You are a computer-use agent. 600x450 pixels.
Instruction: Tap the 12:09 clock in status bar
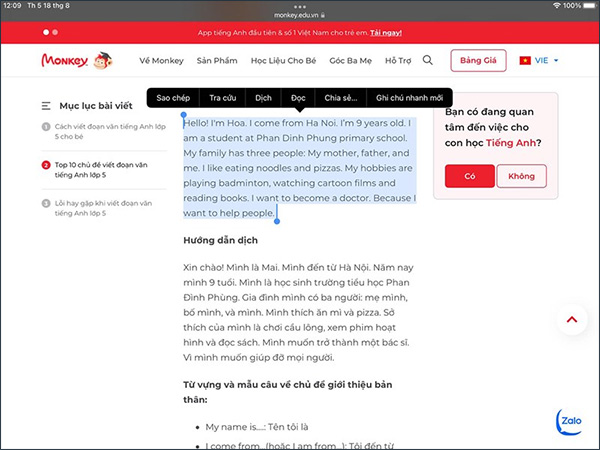12,5
